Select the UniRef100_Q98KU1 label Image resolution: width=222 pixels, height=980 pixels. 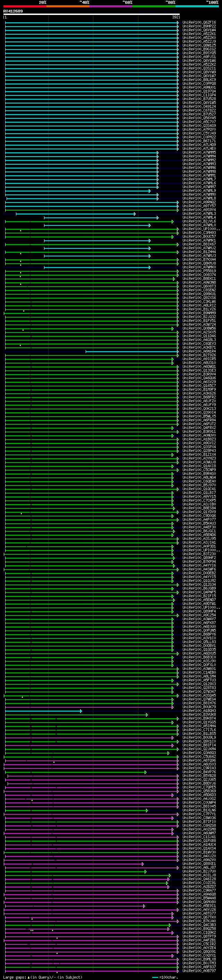199,294
